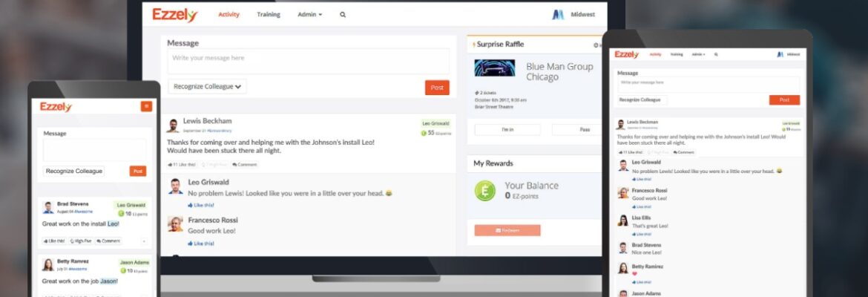Open the Activity tab on the tablet

pyautogui.click(x=655, y=54)
